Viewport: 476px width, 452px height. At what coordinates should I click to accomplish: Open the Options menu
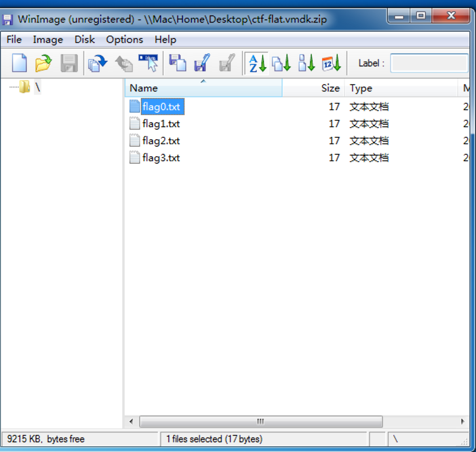click(125, 40)
